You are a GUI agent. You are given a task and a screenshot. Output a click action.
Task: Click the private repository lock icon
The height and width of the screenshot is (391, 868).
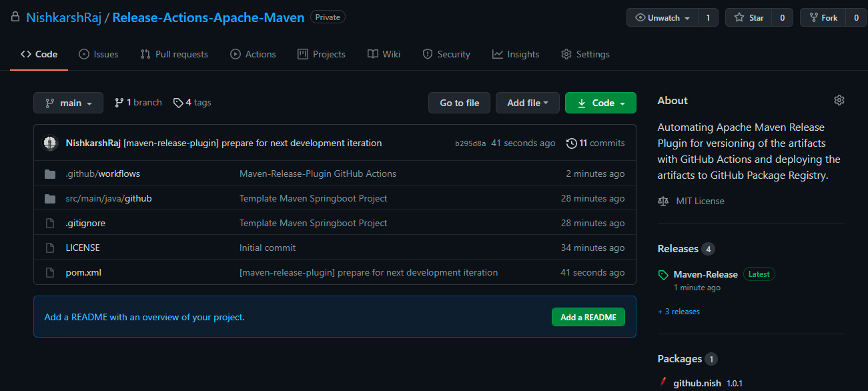(x=15, y=16)
